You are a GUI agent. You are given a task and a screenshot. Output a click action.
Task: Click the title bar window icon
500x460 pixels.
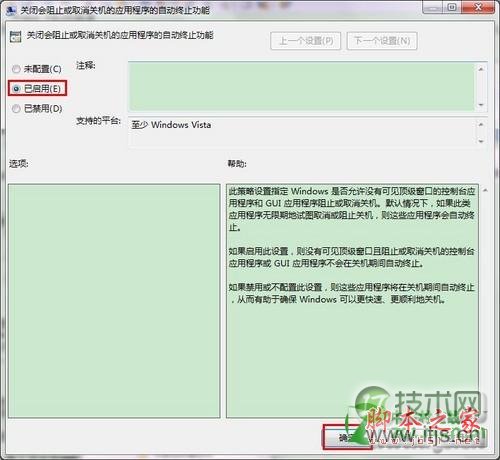point(11,10)
